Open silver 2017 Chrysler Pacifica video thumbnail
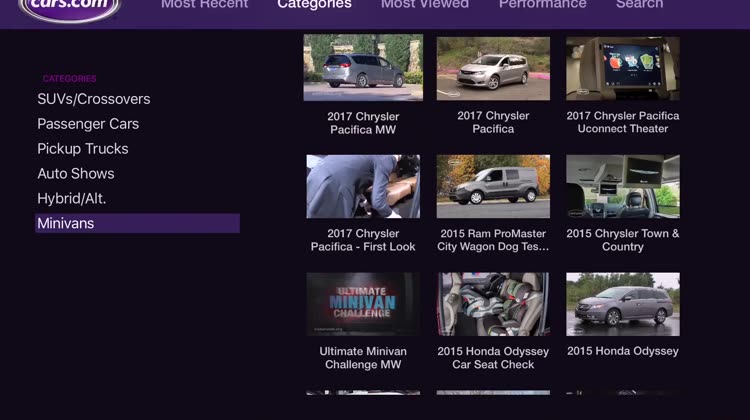The image size is (750, 420). [x=493, y=69]
